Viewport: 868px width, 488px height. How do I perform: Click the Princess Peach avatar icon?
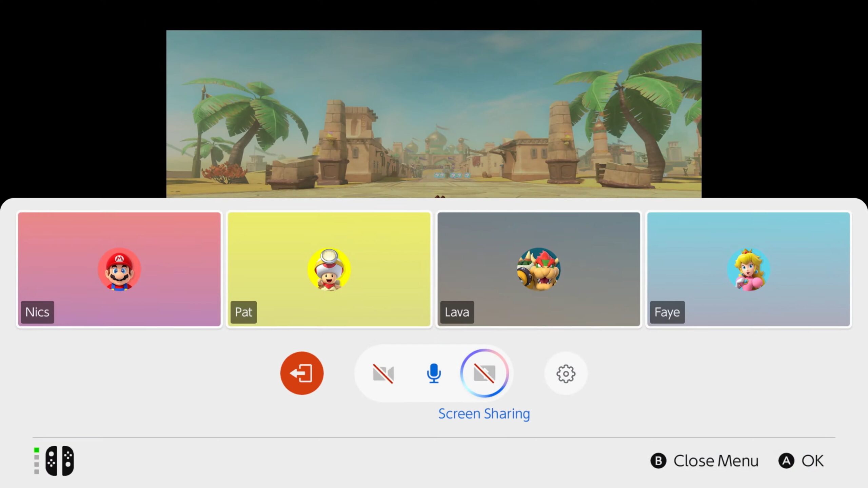(749, 269)
